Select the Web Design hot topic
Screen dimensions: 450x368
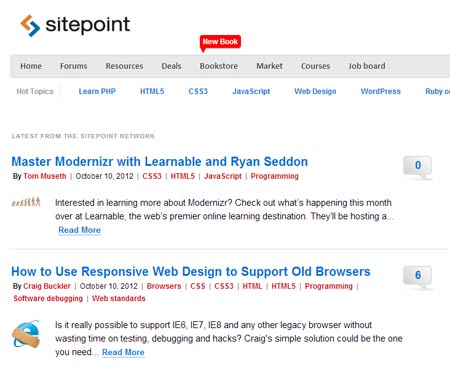pyautogui.click(x=315, y=91)
